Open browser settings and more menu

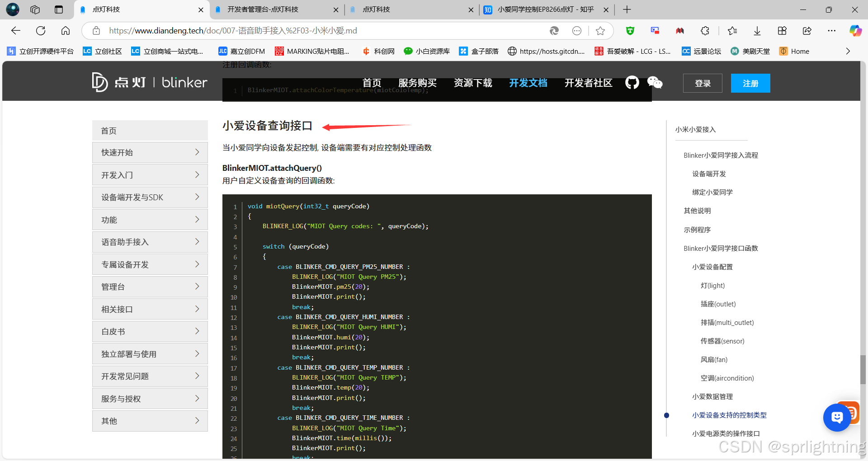[x=832, y=31]
